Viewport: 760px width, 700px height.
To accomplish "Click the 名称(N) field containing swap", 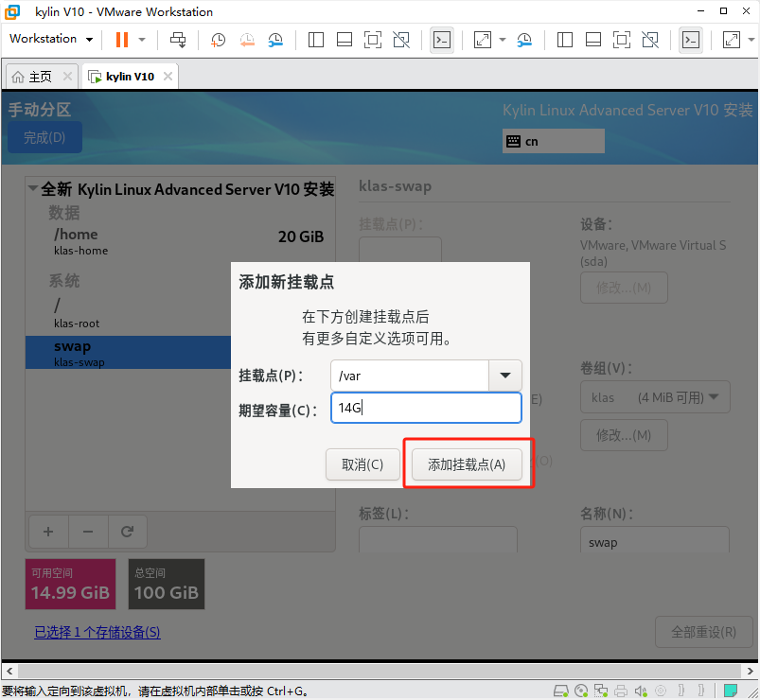I will [x=655, y=539].
